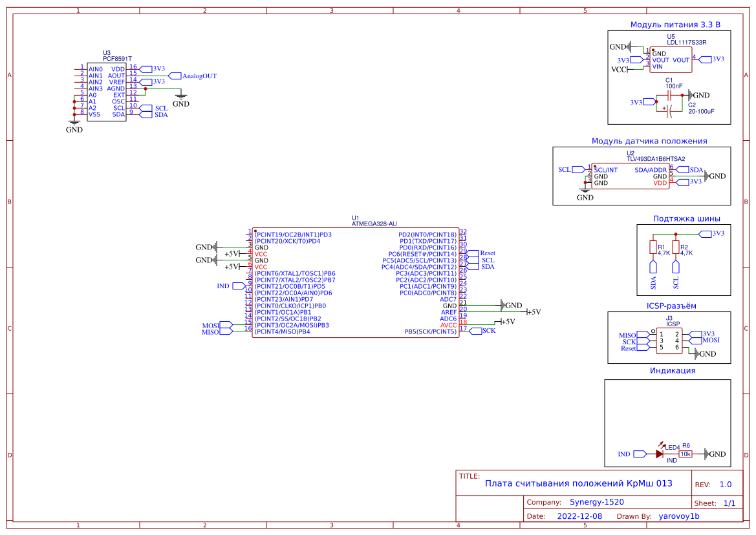Select the 'Модуль питания 3.3 В' heading
The image size is (756, 535).
[x=675, y=25]
